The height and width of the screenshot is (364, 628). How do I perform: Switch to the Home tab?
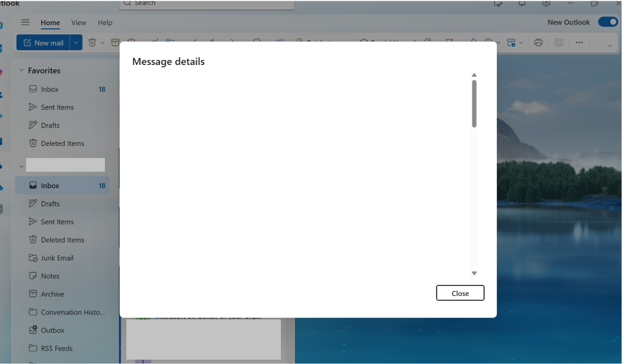50,23
